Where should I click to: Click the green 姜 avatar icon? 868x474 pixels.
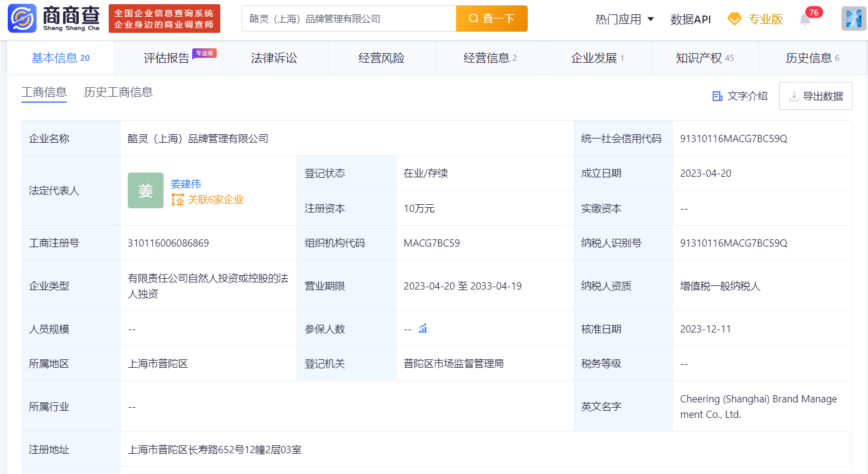[146, 190]
